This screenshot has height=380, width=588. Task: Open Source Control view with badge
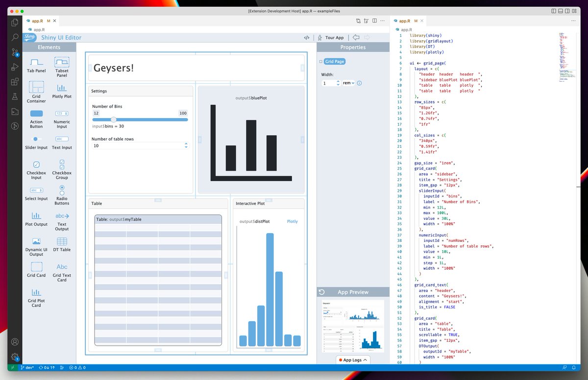click(15, 52)
